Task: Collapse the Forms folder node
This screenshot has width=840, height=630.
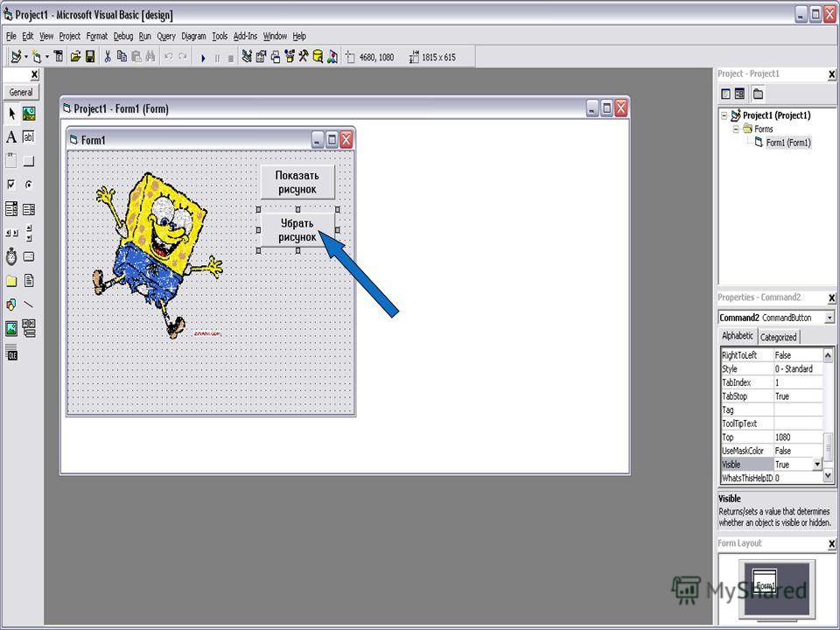Action: [736, 129]
